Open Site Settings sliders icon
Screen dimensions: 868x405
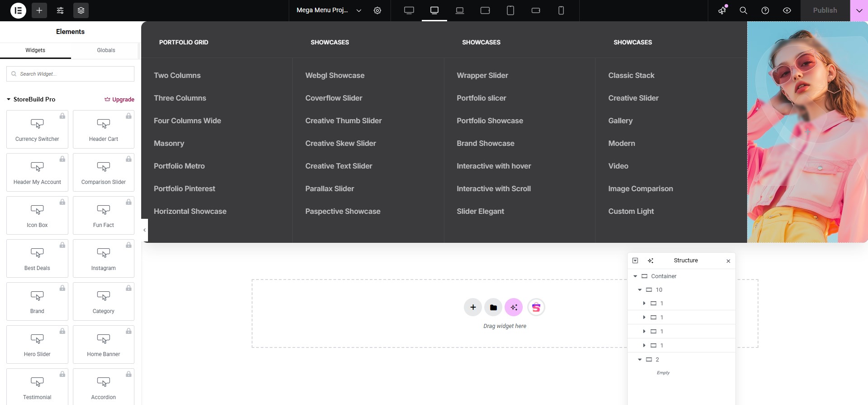point(60,10)
